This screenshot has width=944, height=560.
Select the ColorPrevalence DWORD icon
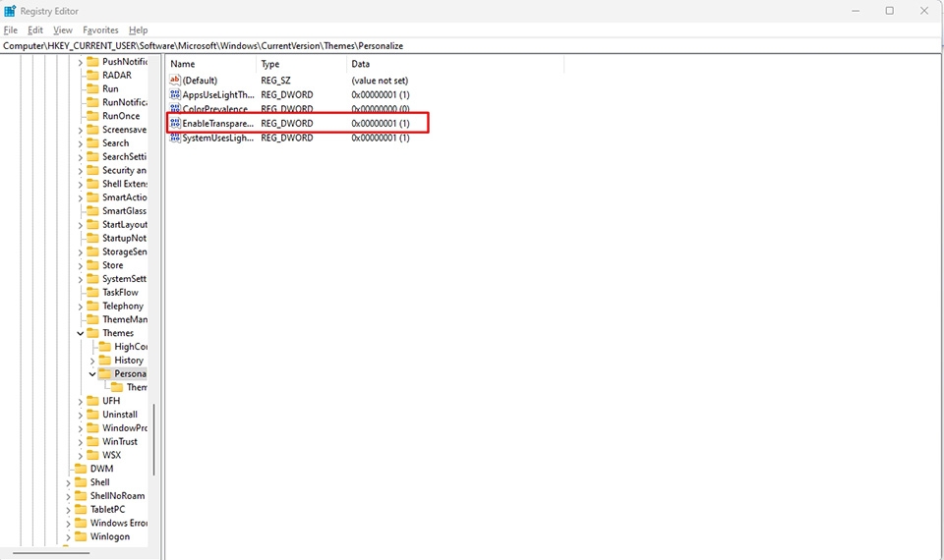click(x=175, y=108)
